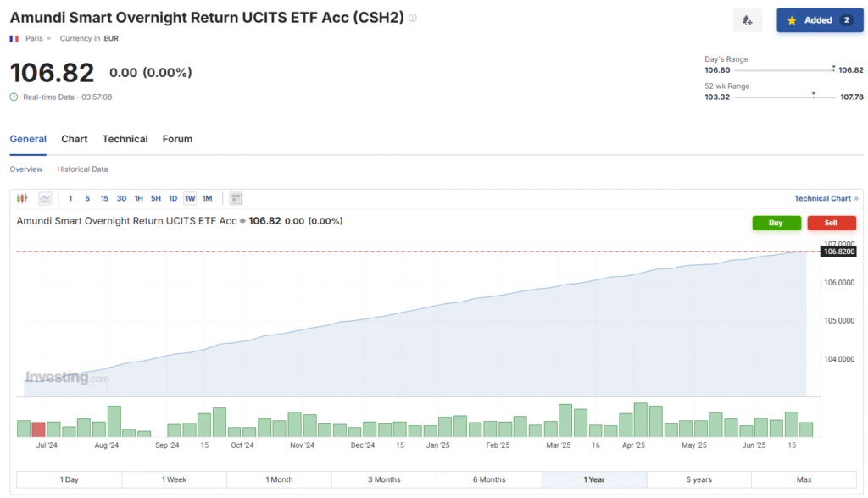Click the star on the Added button
868x498 pixels.
[x=793, y=19]
